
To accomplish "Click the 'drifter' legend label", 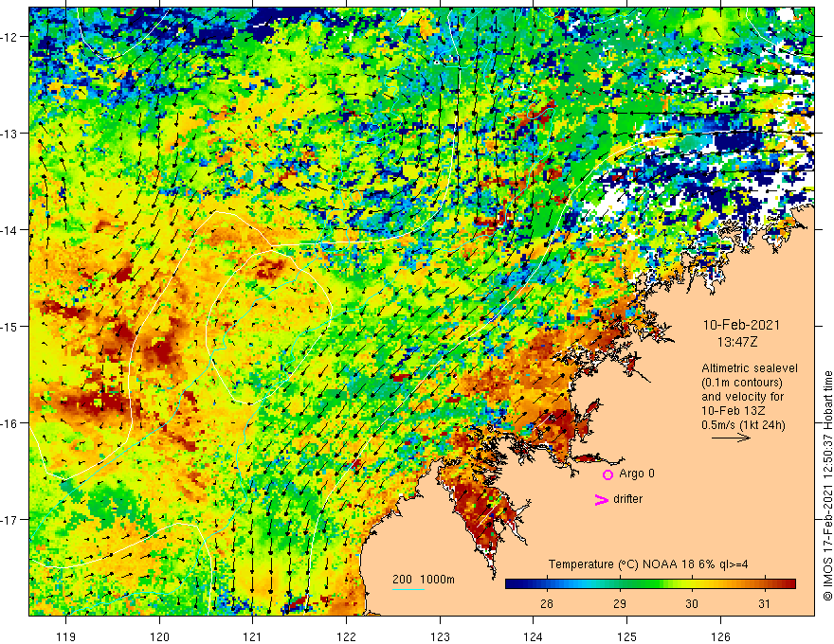I will (627, 499).
